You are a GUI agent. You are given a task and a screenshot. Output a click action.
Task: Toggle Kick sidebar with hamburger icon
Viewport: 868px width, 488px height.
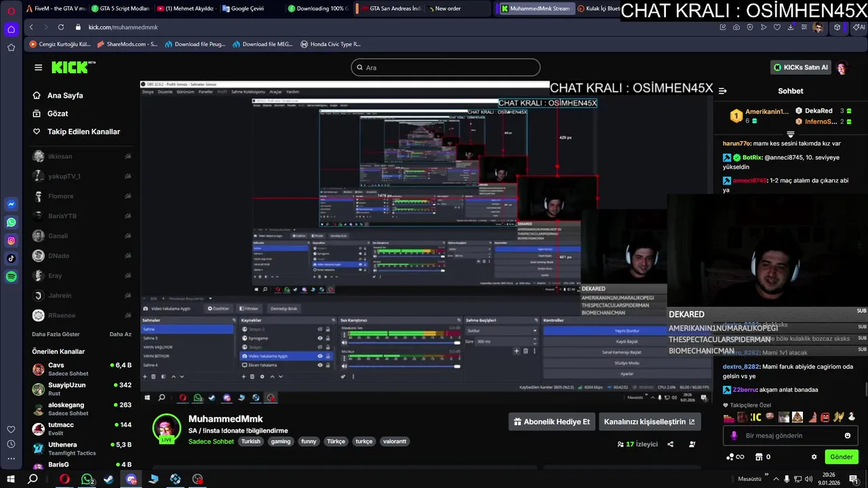click(38, 67)
